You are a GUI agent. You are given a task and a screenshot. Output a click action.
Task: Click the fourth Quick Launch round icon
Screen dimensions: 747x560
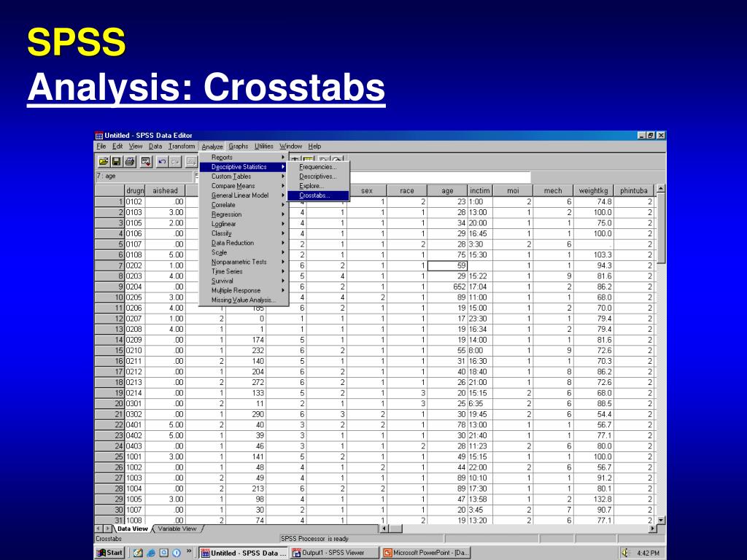tap(177, 553)
